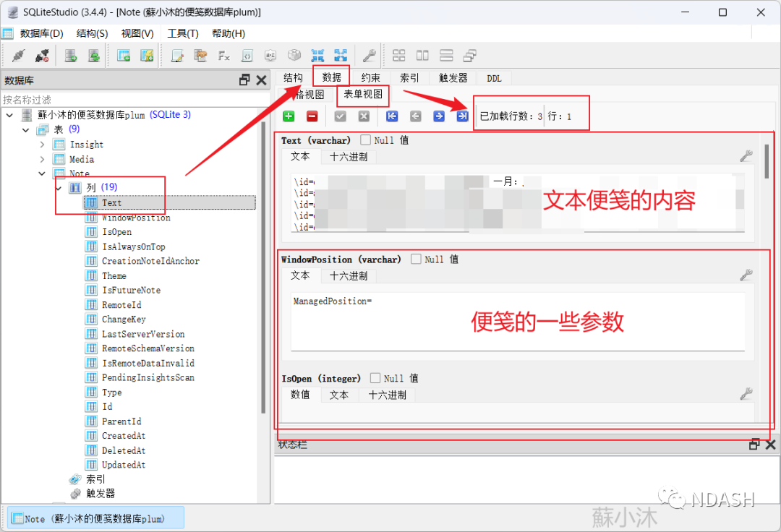Open the Fx SQL functions editor
This screenshot has height=532, width=781.
point(223,55)
